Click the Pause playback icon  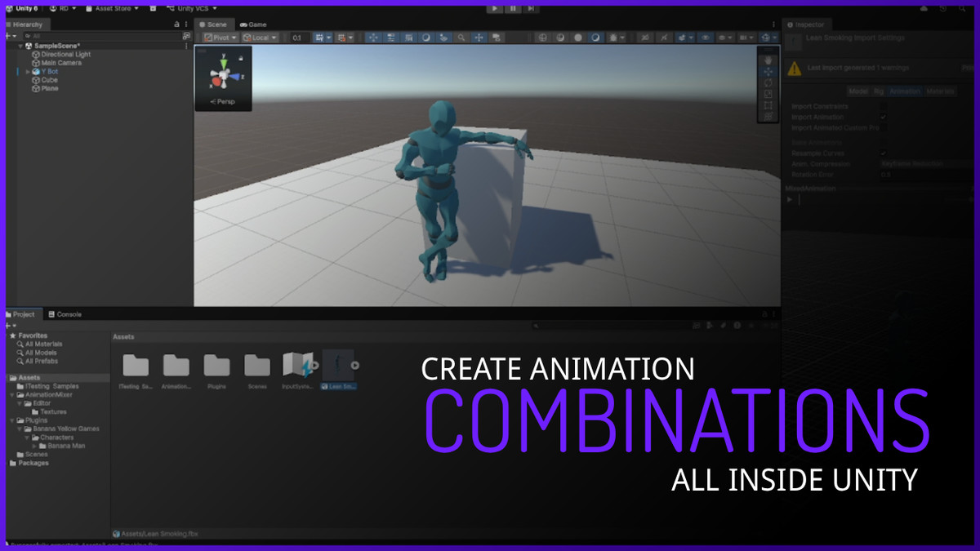[x=514, y=9]
